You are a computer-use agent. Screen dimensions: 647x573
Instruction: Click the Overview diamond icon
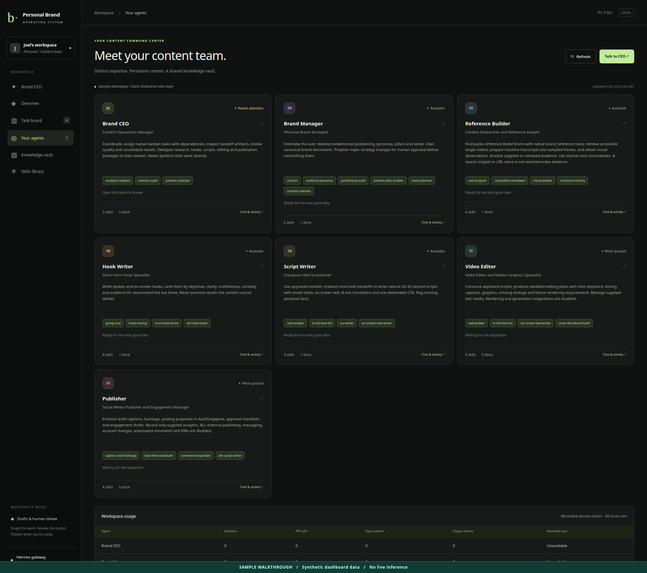(x=14, y=104)
